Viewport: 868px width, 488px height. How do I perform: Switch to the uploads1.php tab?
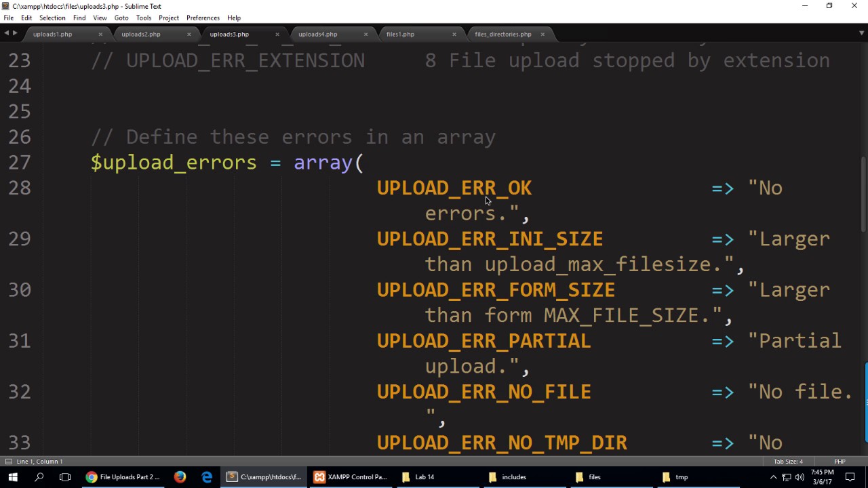[x=53, y=34]
